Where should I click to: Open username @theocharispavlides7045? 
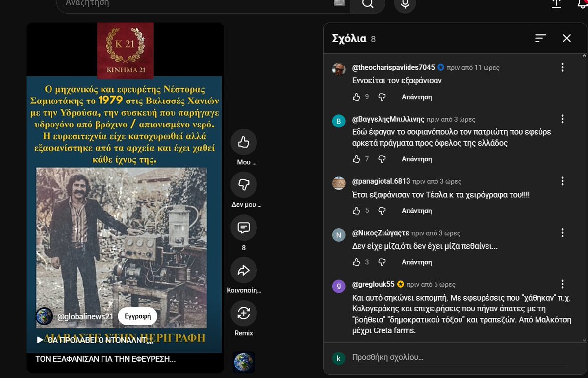click(x=393, y=67)
